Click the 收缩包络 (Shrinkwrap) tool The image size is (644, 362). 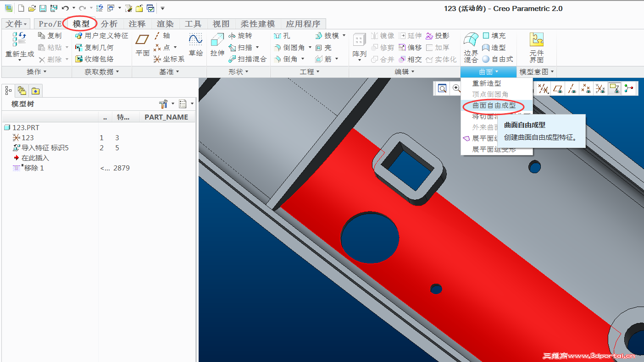(94, 59)
